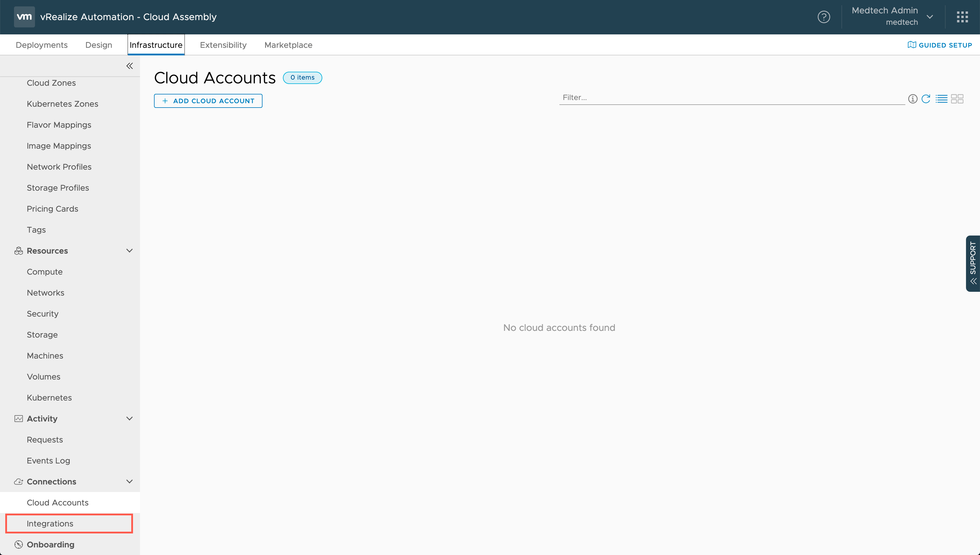980x555 pixels.
Task: Open the services grid menu icon
Action: point(962,17)
